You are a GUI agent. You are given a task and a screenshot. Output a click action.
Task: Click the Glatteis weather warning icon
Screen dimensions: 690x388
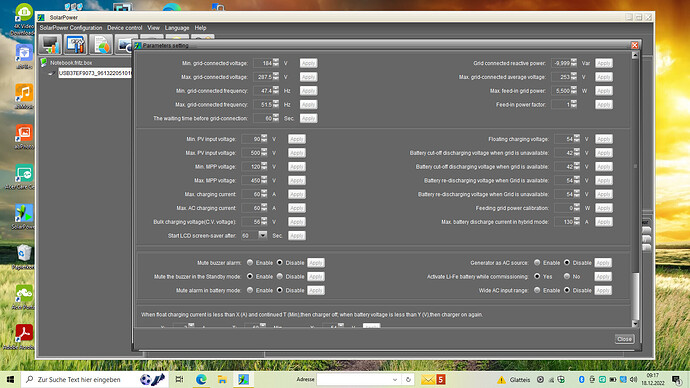501,380
